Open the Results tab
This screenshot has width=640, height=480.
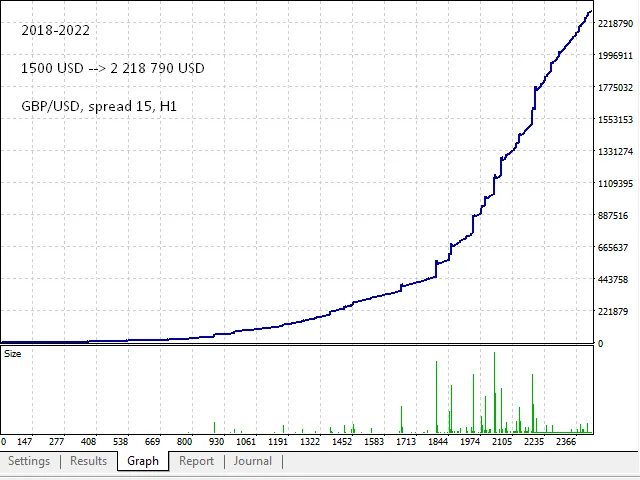pos(88,461)
